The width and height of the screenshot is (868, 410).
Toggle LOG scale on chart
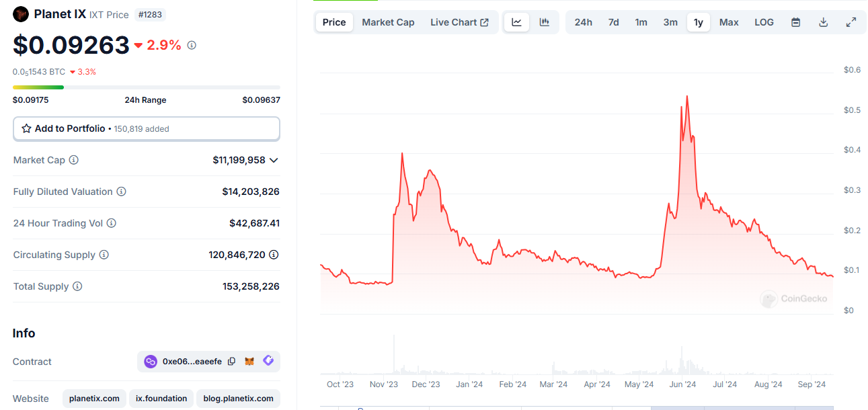click(764, 22)
